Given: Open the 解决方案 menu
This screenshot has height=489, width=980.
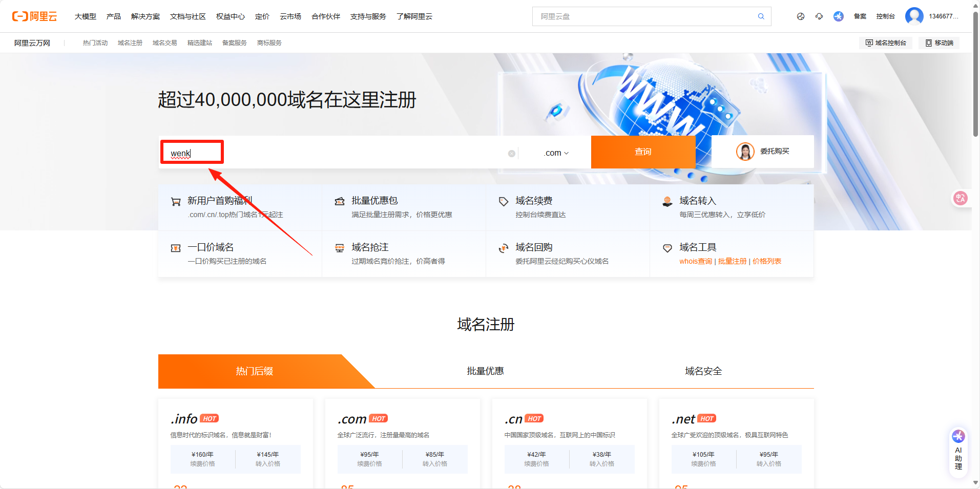Looking at the screenshot, I should click(145, 16).
